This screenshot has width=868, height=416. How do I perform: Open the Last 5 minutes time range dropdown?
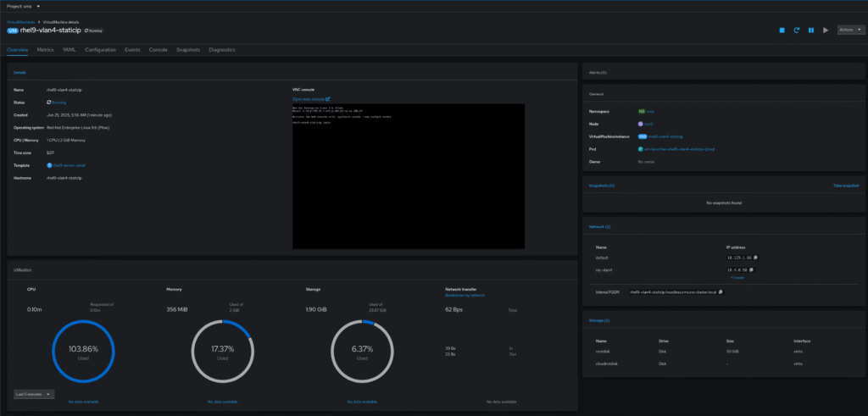(34, 395)
